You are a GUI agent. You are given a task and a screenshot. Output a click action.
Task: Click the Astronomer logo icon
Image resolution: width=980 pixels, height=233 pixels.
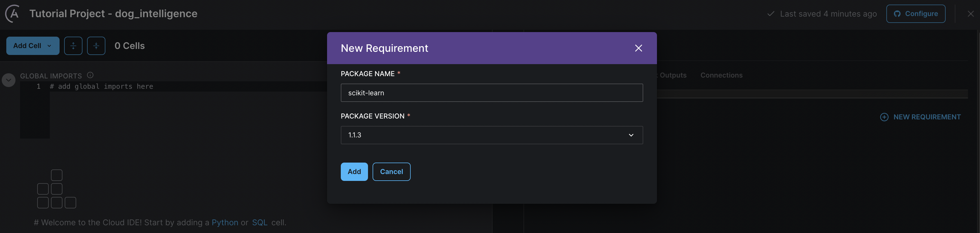(x=13, y=14)
